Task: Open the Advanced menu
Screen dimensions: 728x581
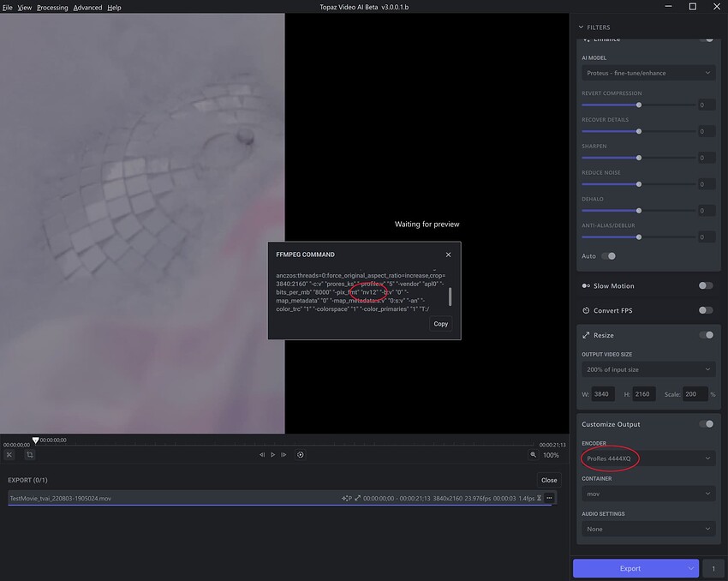Action: click(87, 8)
